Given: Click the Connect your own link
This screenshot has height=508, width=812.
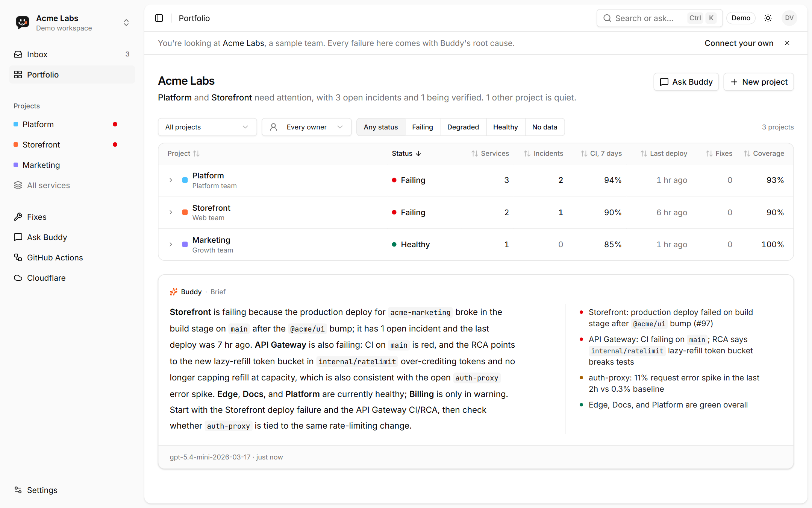Looking at the screenshot, I should tap(739, 43).
